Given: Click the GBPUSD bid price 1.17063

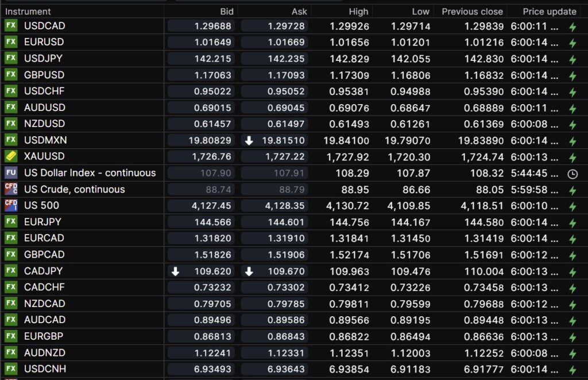Looking at the screenshot, I should pyautogui.click(x=203, y=75).
